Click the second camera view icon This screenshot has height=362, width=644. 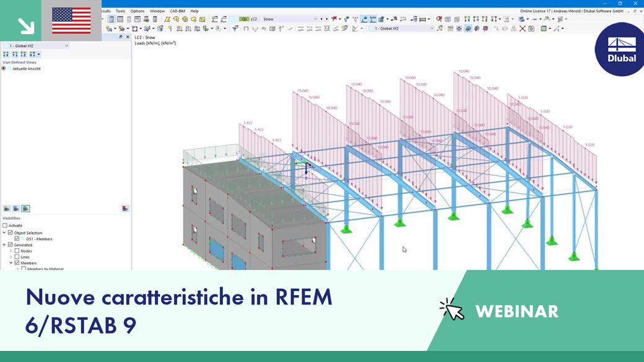click(x=17, y=209)
